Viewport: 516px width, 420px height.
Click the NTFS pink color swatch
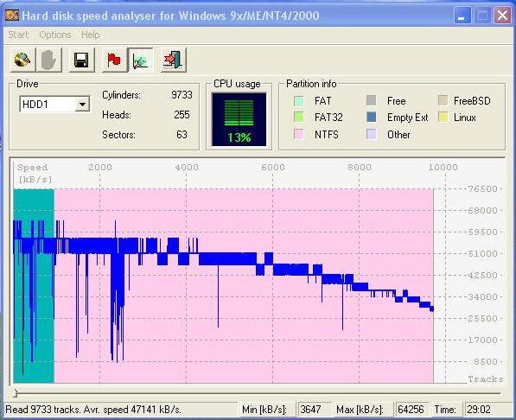coord(298,134)
